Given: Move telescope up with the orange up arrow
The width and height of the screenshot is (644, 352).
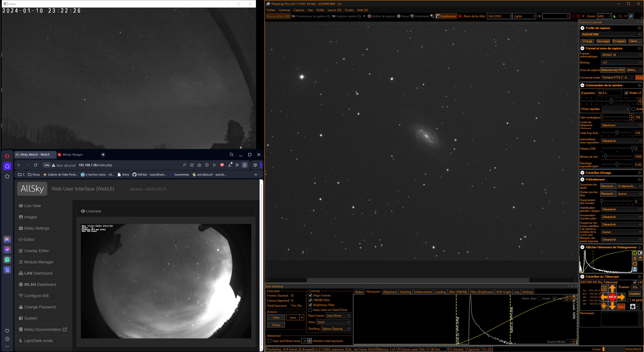Looking at the screenshot, I should [612, 288].
